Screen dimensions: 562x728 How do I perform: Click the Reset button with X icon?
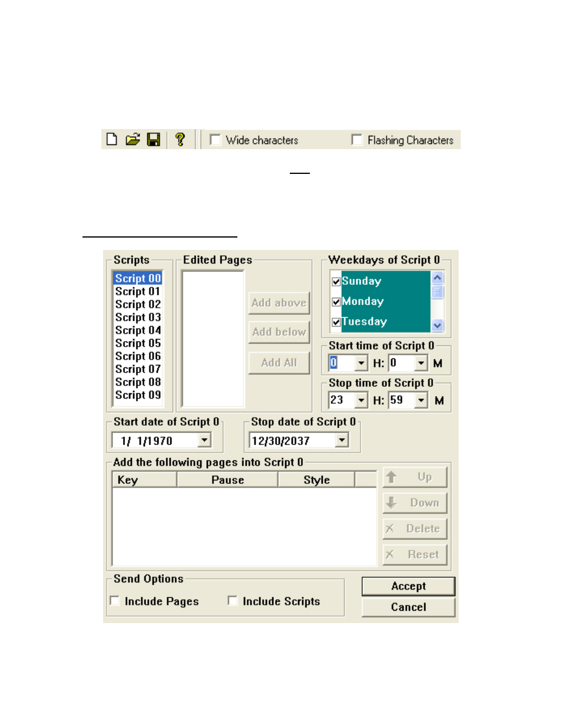click(415, 555)
